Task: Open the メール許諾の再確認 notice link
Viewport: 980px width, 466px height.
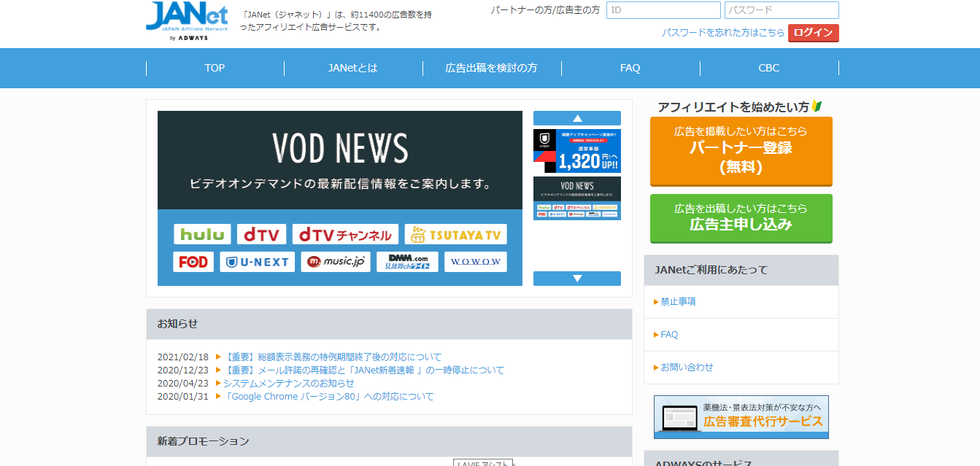Action: (x=363, y=370)
